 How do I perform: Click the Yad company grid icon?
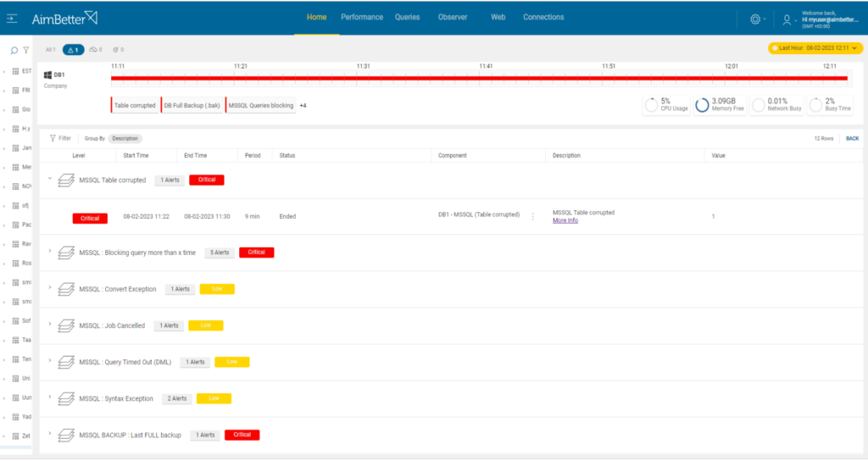click(x=15, y=417)
